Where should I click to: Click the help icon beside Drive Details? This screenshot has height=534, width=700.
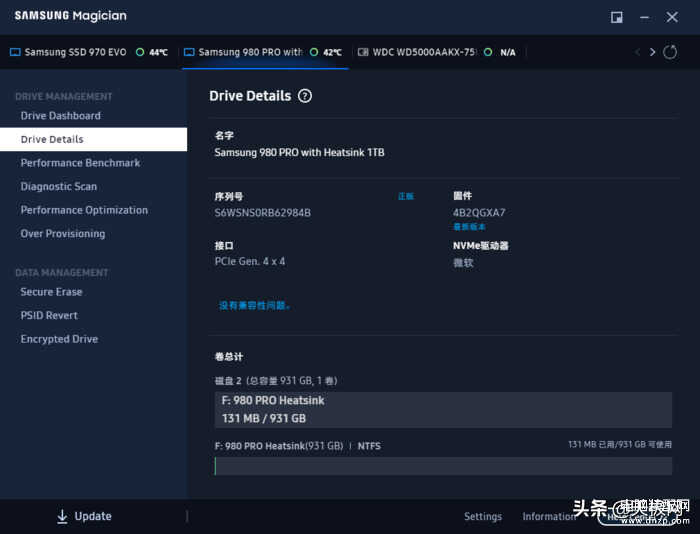(x=305, y=96)
